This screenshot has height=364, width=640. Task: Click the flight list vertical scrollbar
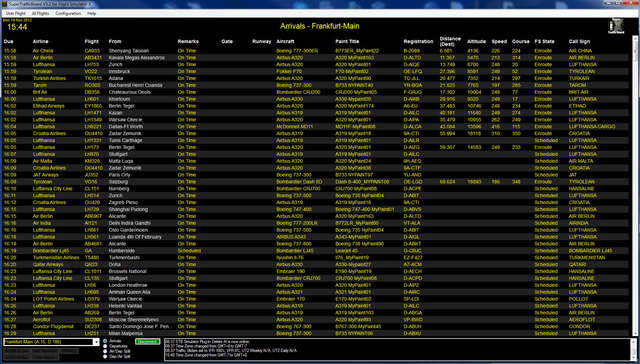click(x=635, y=186)
